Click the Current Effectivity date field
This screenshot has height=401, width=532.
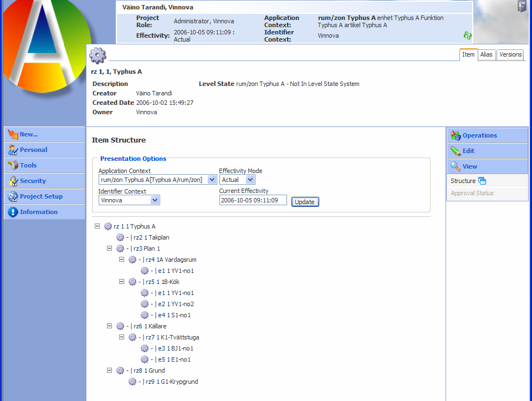pos(253,200)
